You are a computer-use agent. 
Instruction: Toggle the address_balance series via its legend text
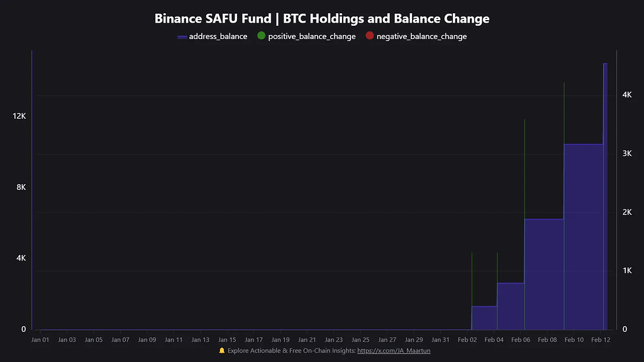pyautogui.click(x=218, y=36)
